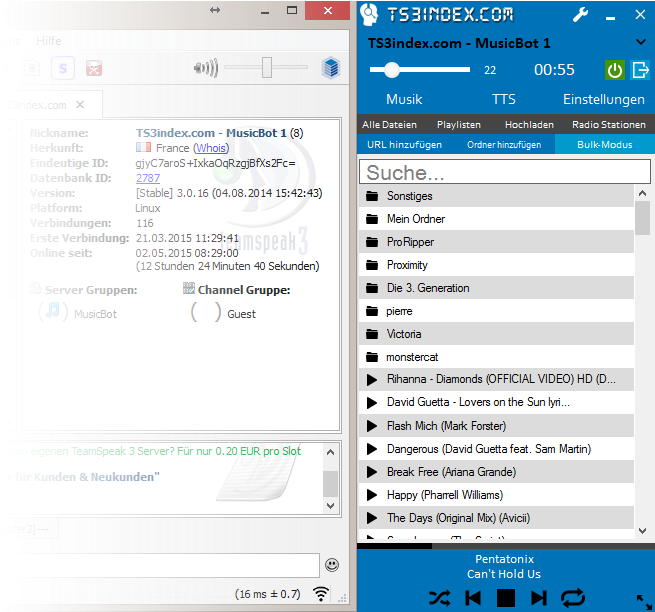Open the Mein Ordner folder icon
655x612 pixels.
372,219
